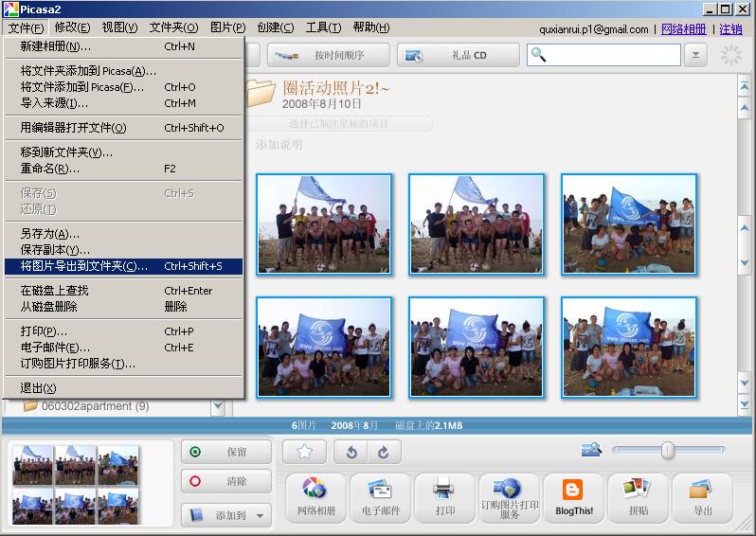Image resolution: width=756 pixels, height=536 pixels.
Task: Choose 用编辑器打开文件(O)
Action: click(x=123, y=128)
